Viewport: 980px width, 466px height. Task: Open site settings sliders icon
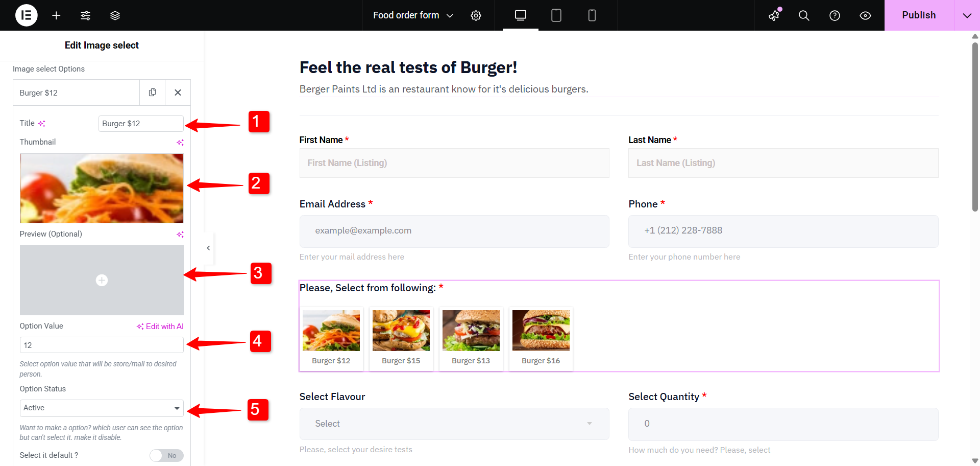pyautogui.click(x=85, y=15)
